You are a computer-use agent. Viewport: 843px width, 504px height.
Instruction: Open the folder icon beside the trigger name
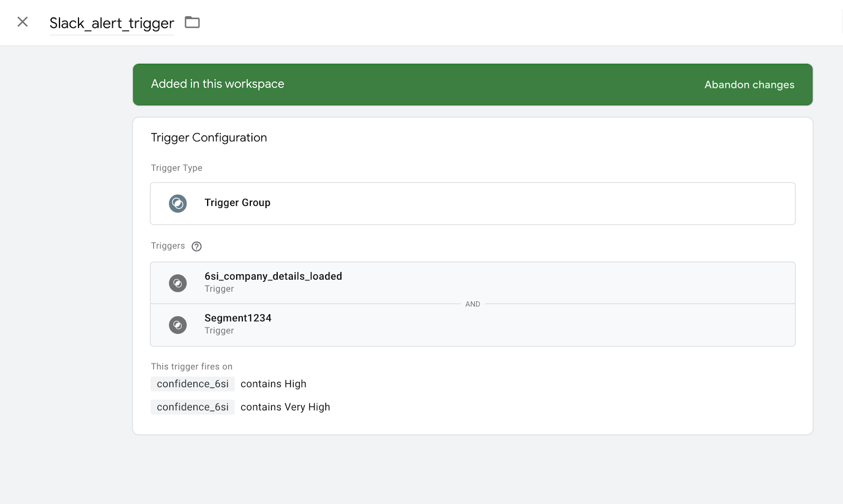tap(192, 22)
